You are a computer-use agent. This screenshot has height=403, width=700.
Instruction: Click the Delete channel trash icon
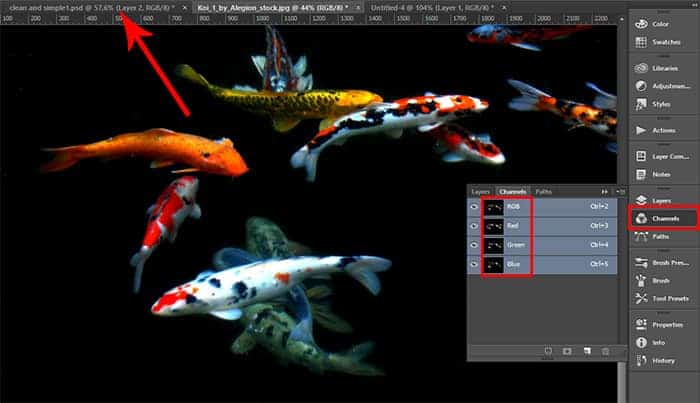tap(605, 351)
